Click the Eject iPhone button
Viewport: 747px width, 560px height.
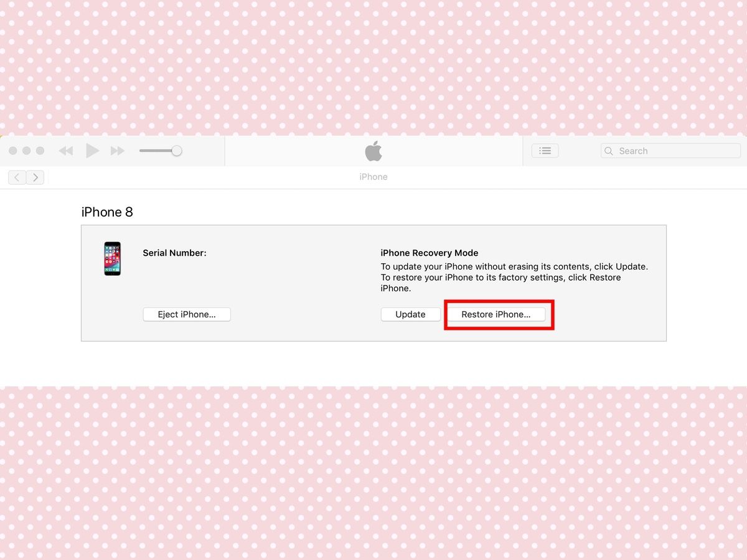pyautogui.click(x=186, y=314)
